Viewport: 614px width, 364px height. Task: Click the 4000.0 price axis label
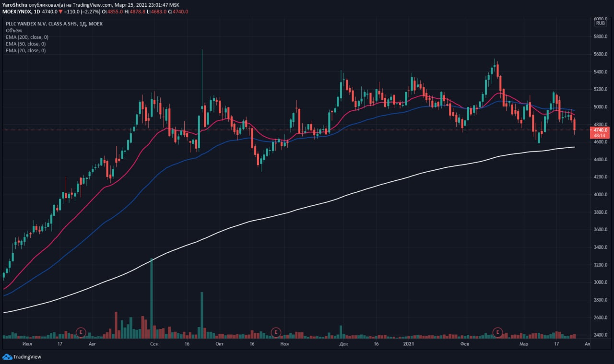601,194
